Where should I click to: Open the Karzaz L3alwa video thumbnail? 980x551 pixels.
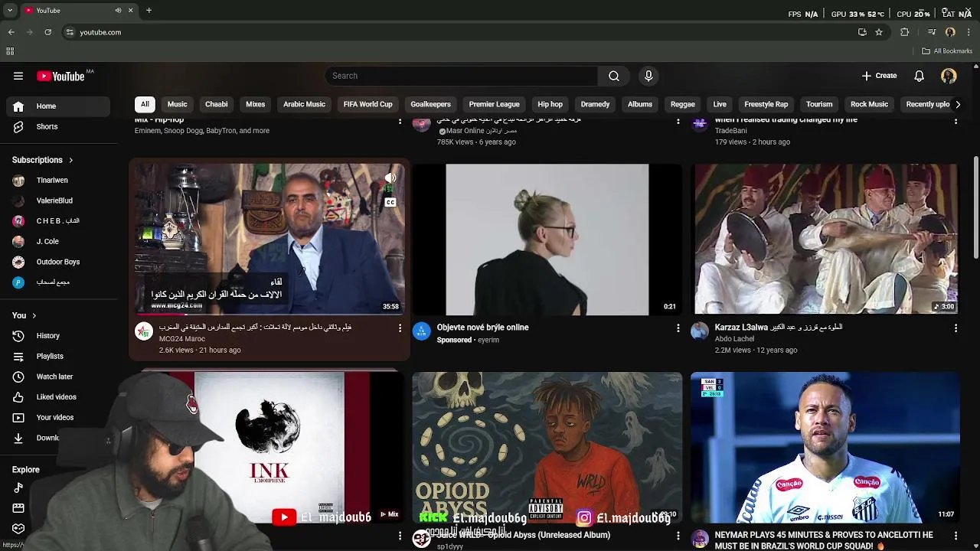pos(825,239)
